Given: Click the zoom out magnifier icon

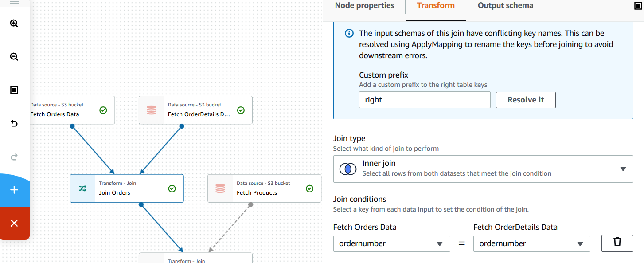Looking at the screenshot, I should tap(14, 57).
